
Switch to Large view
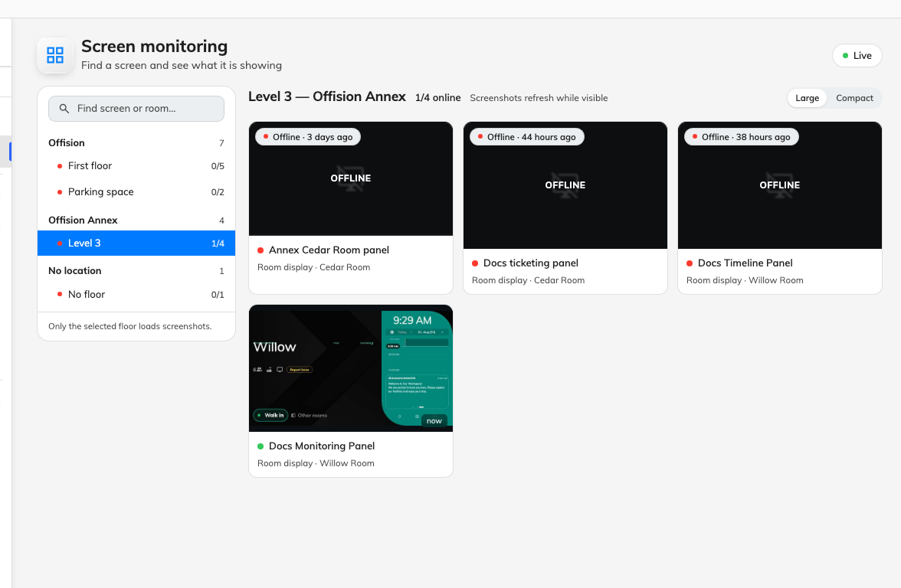(x=807, y=98)
